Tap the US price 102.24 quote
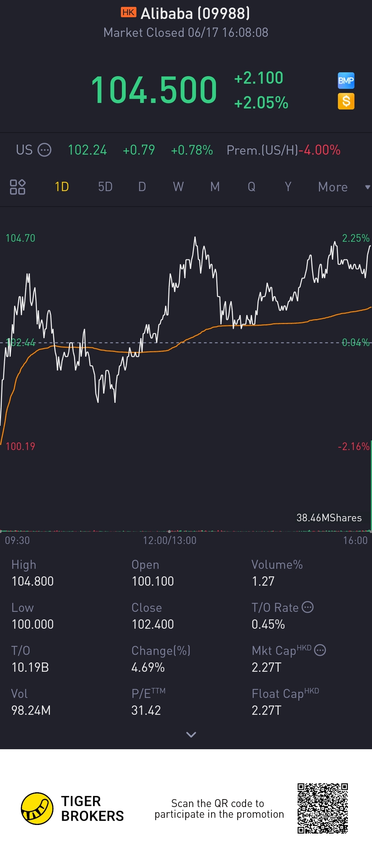The image size is (372, 868). (x=87, y=150)
